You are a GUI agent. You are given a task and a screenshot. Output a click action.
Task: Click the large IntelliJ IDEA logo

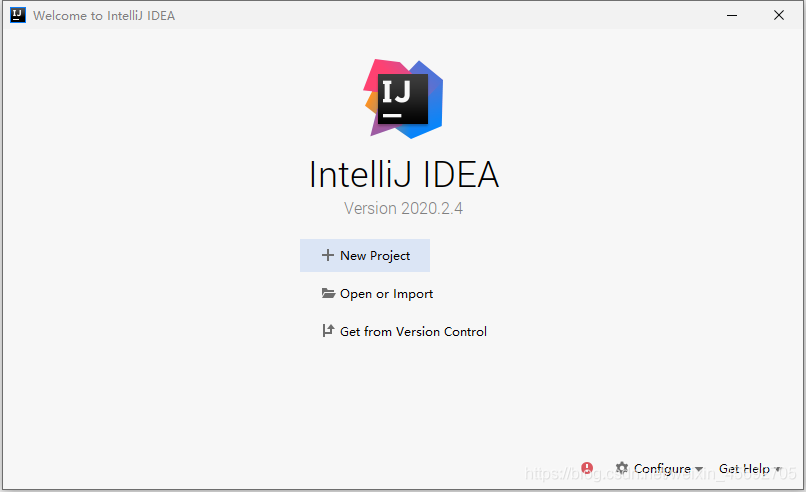pyautogui.click(x=404, y=99)
